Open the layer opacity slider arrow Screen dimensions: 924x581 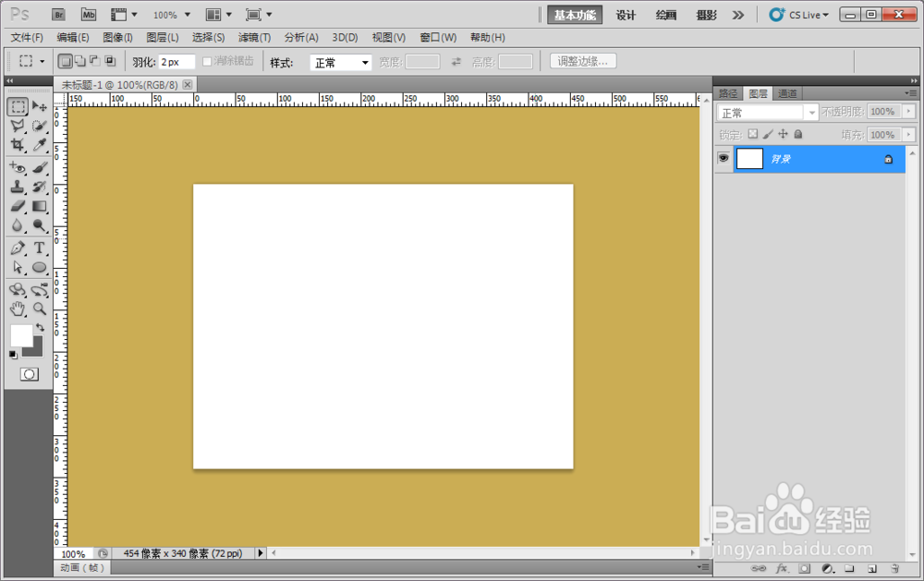[x=908, y=112]
